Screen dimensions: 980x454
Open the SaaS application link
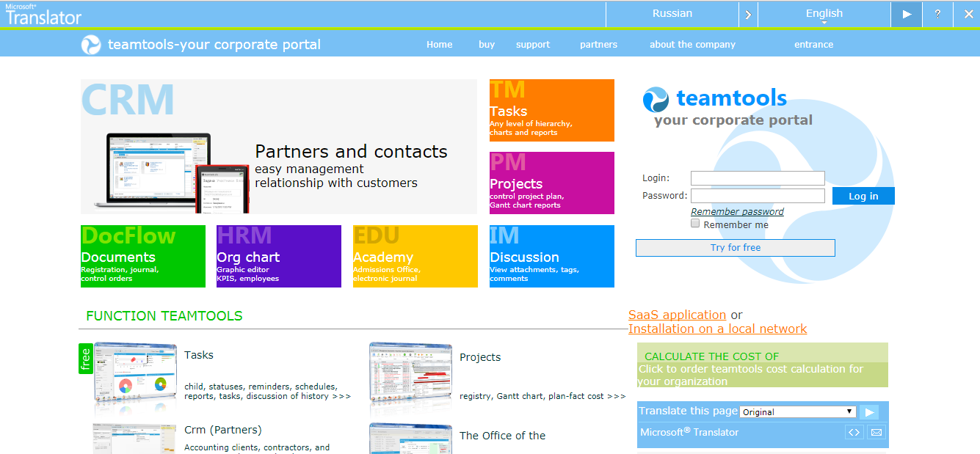coord(676,314)
